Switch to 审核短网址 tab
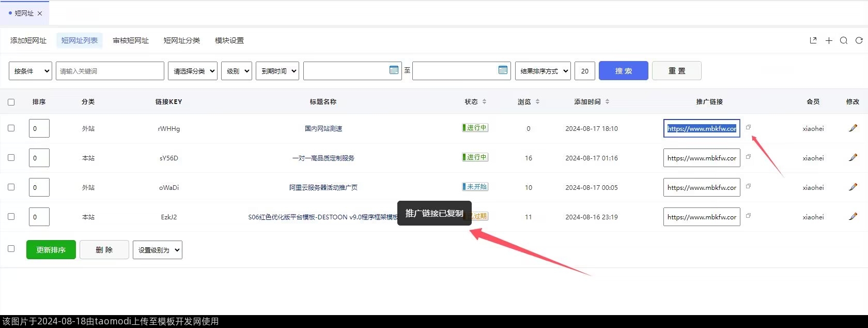This screenshot has width=868, height=328. coord(131,40)
